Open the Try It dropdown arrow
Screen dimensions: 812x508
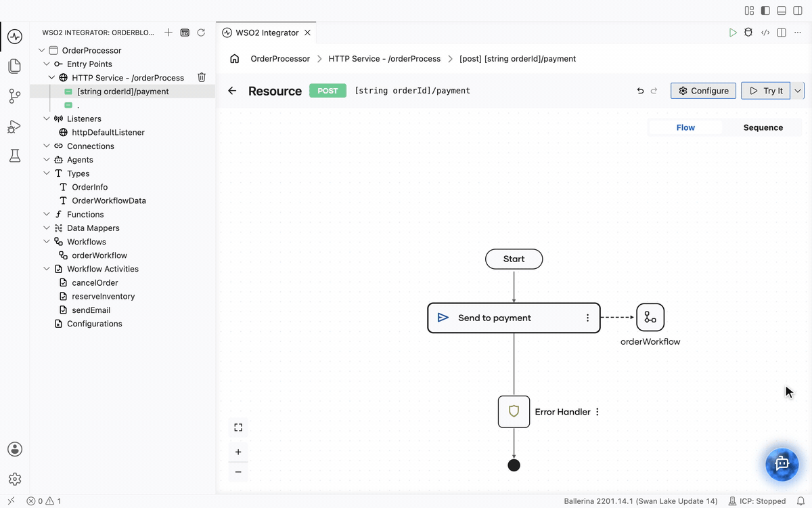[798, 91]
